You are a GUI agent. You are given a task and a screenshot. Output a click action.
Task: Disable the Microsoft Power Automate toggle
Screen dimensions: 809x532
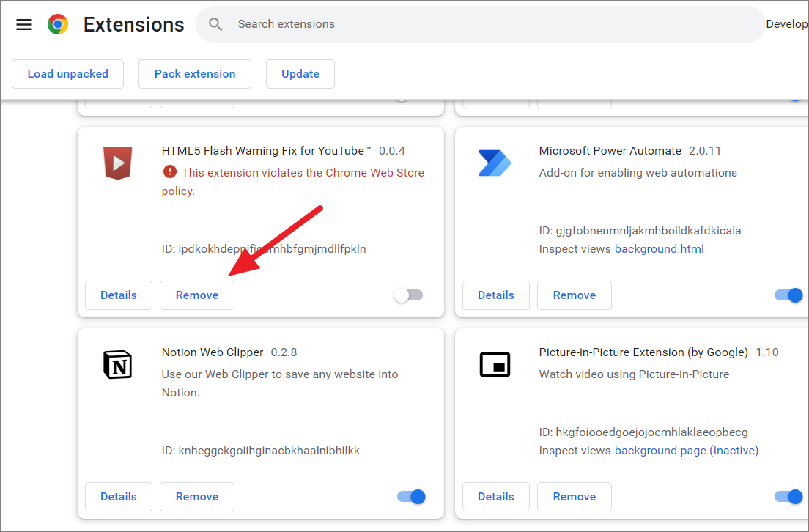pos(789,295)
